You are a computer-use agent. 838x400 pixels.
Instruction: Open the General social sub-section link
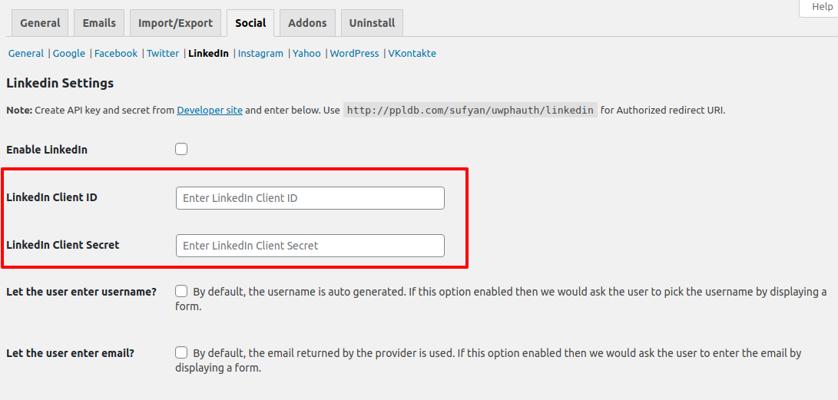[x=26, y=54]
